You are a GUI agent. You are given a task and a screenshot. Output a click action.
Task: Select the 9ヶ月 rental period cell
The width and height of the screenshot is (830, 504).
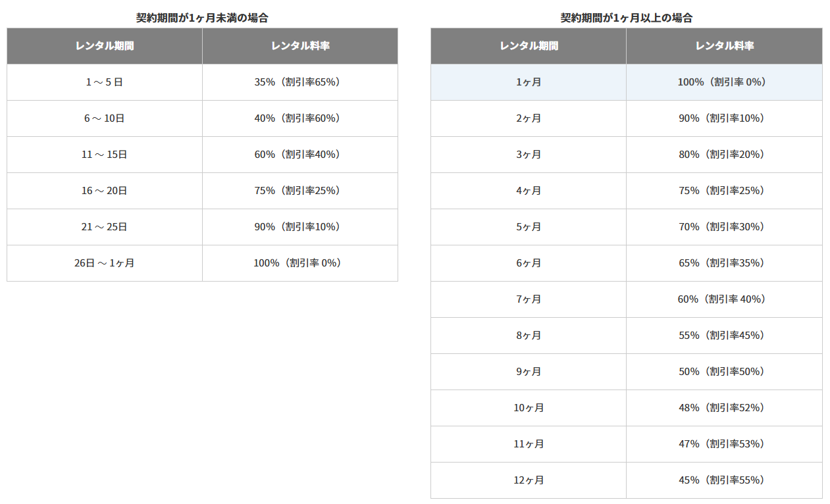[x=529, y=372]
